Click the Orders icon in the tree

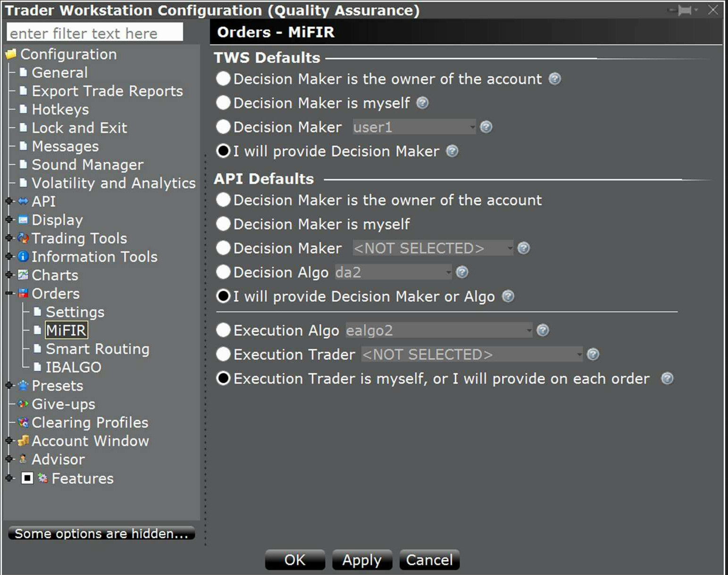23,294
